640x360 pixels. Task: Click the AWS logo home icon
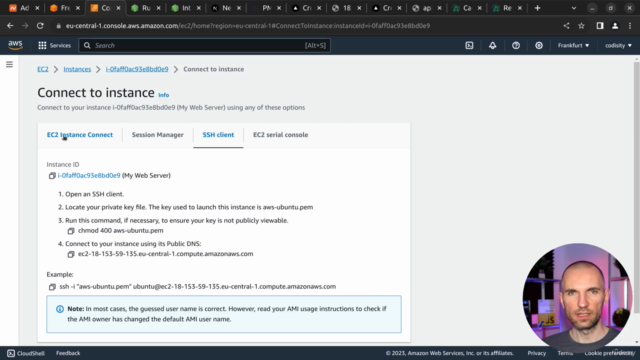[x=15, y=45]
